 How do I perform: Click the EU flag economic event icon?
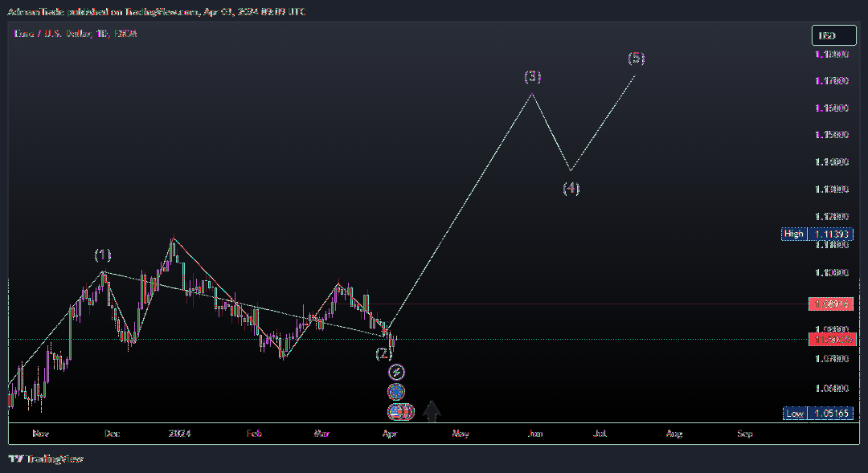pos(396,392)
